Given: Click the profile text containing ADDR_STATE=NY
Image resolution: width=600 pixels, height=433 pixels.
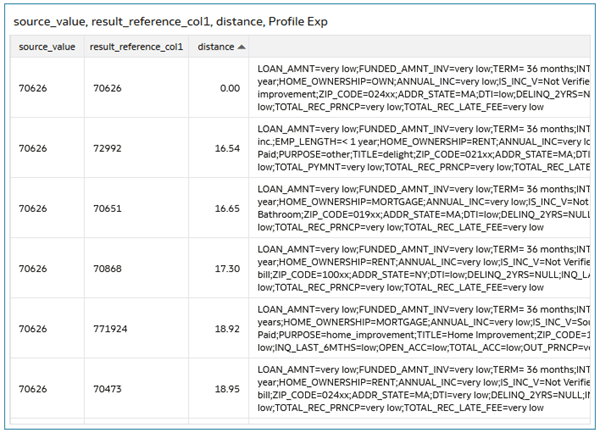Looking at the screenshot, I should tap(424, 269).
